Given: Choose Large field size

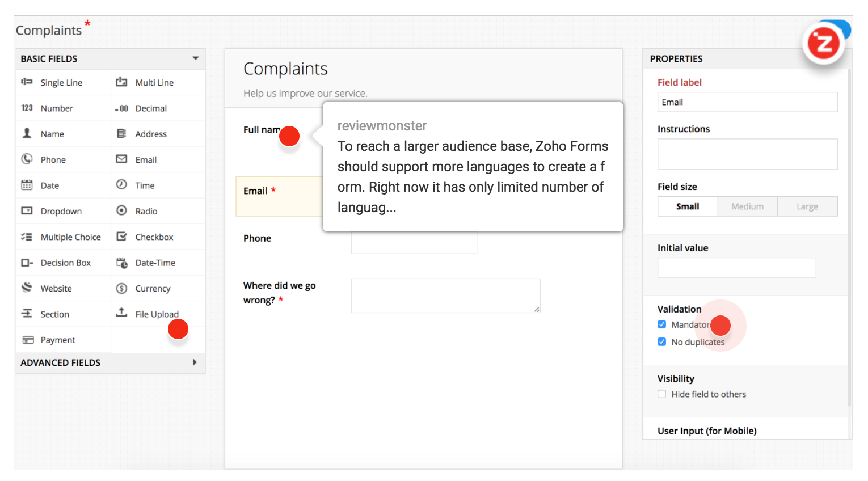Looking at the screenshot, I should [x=807, y=206].
